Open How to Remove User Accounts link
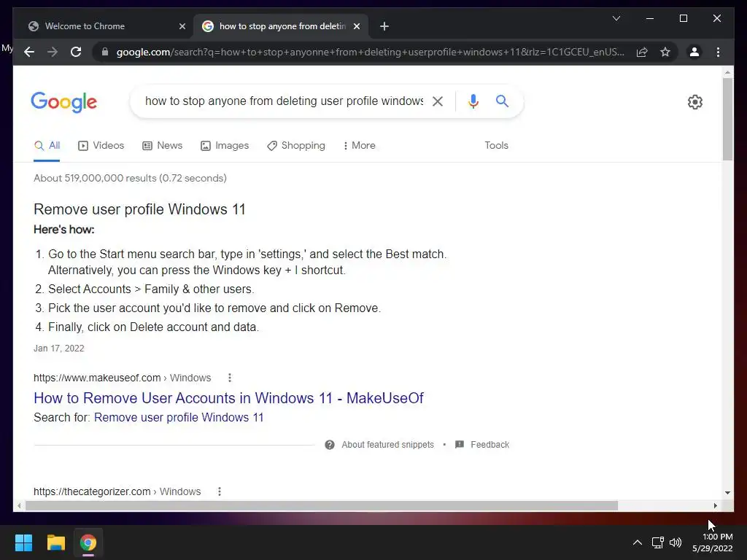 (228, 398)
